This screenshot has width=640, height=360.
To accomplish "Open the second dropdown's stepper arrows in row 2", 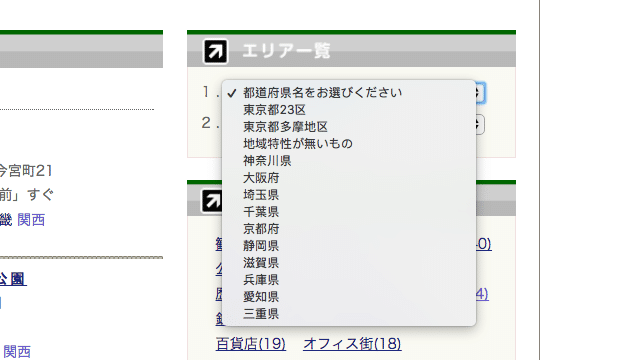I will [x=480, y=124].
